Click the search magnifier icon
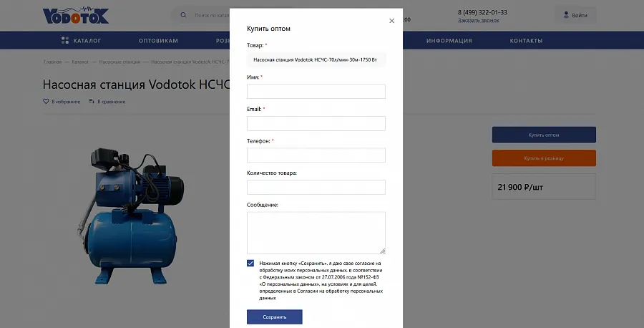This screenshot has height=328, width=644. tap(183, 15)
